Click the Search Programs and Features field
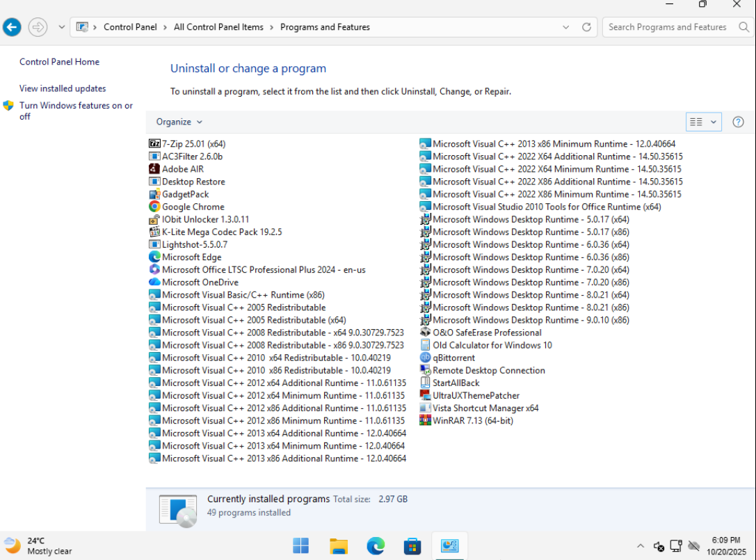The width and height of the screenshot is (756, 560). tap(666, 27)
